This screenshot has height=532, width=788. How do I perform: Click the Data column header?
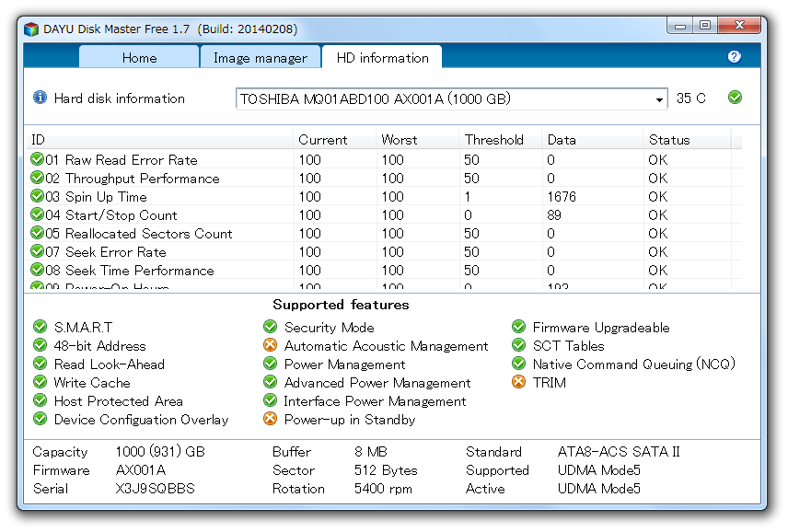coord(593,140)
